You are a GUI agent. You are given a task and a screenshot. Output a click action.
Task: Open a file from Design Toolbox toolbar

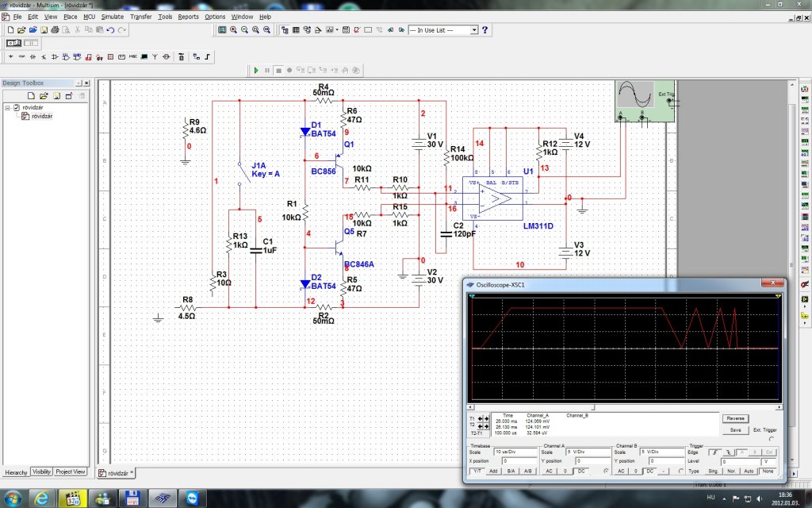click(44, 96)
